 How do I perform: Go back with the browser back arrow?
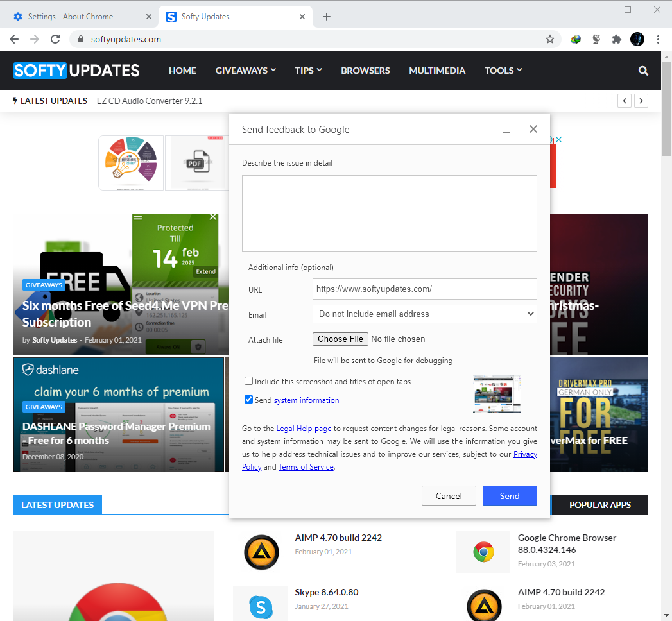coord(14,39)
